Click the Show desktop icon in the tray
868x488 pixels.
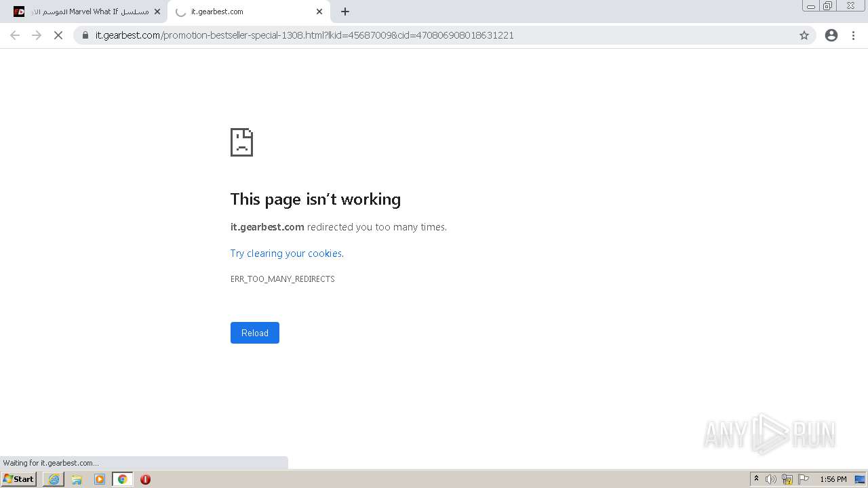point(860,479)
